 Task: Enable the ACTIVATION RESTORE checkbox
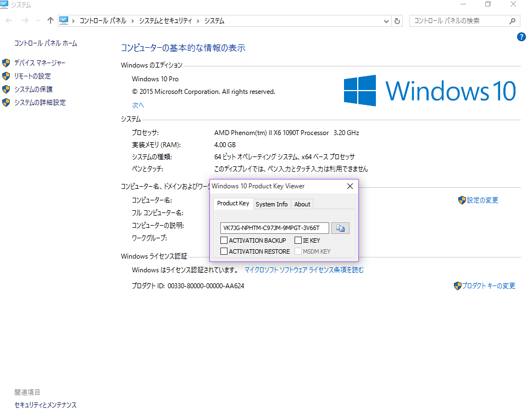[x=224, y=251]
